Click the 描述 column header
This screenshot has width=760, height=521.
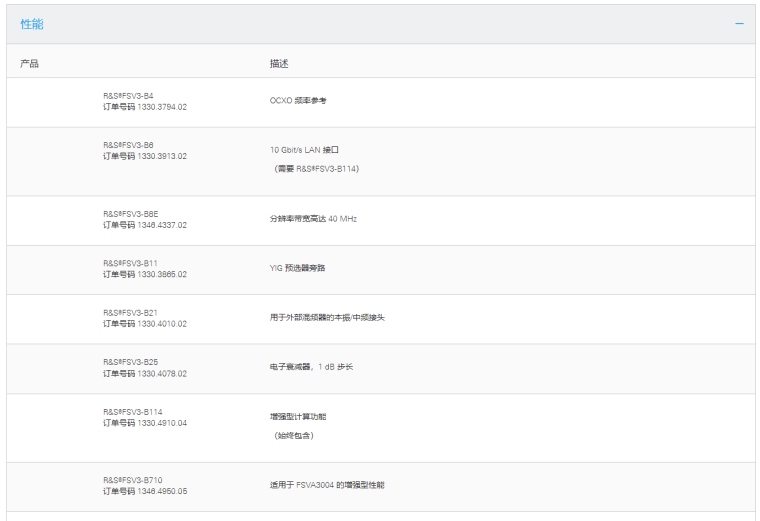tap(279, 63)
